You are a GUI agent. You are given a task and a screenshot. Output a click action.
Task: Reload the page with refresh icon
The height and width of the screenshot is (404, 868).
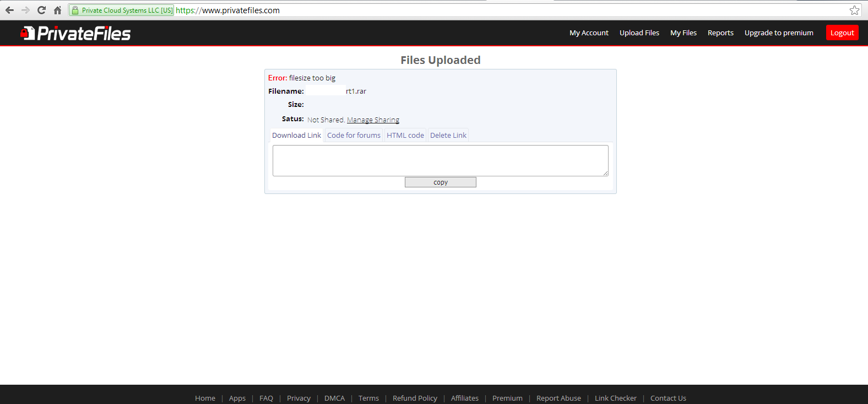(41, 10)
